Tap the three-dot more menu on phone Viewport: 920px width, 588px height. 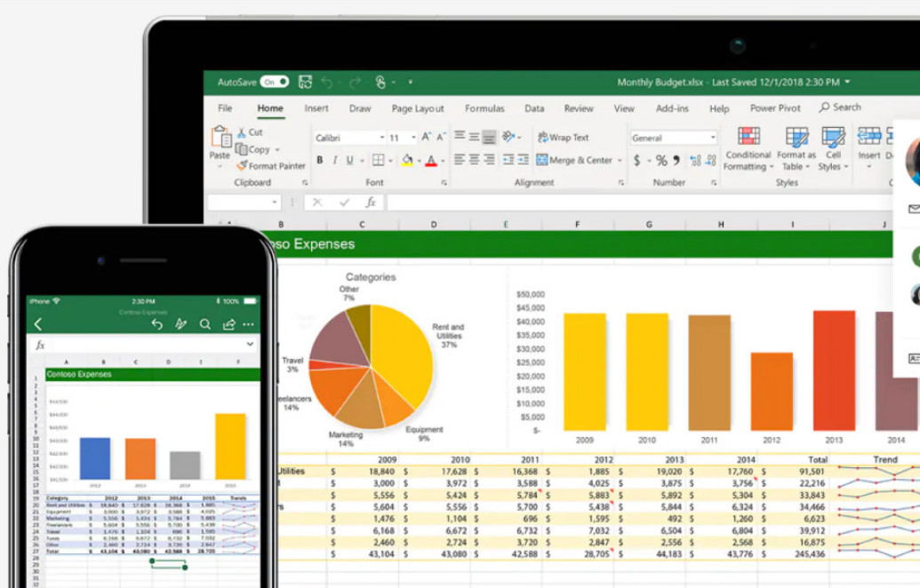pyautogui.click(x=249, y=324)
